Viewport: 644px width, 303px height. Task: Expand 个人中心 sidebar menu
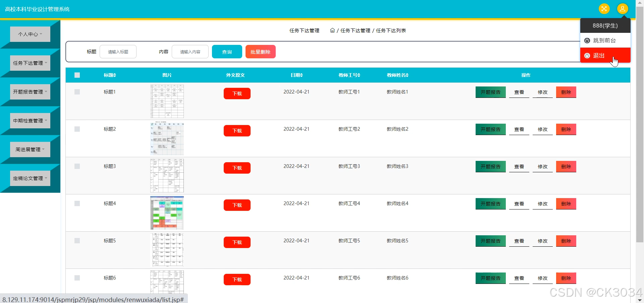click(x=30, y=34)
